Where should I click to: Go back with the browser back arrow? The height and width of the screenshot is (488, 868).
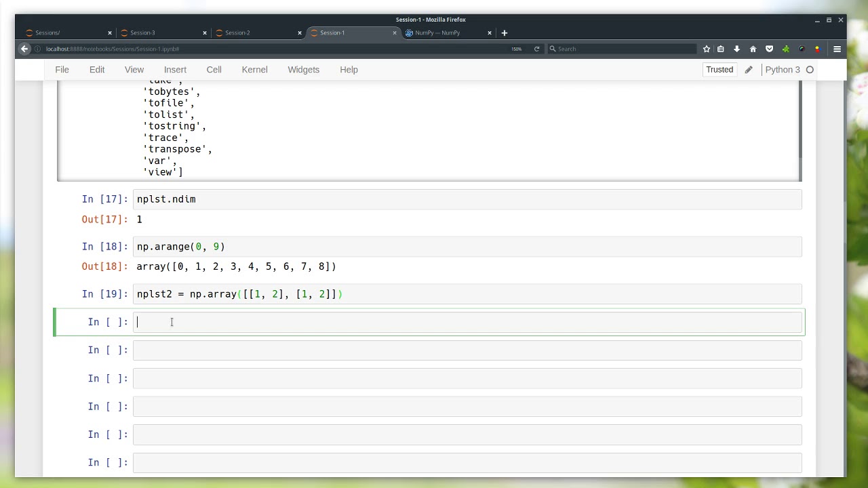pos(24,49)
